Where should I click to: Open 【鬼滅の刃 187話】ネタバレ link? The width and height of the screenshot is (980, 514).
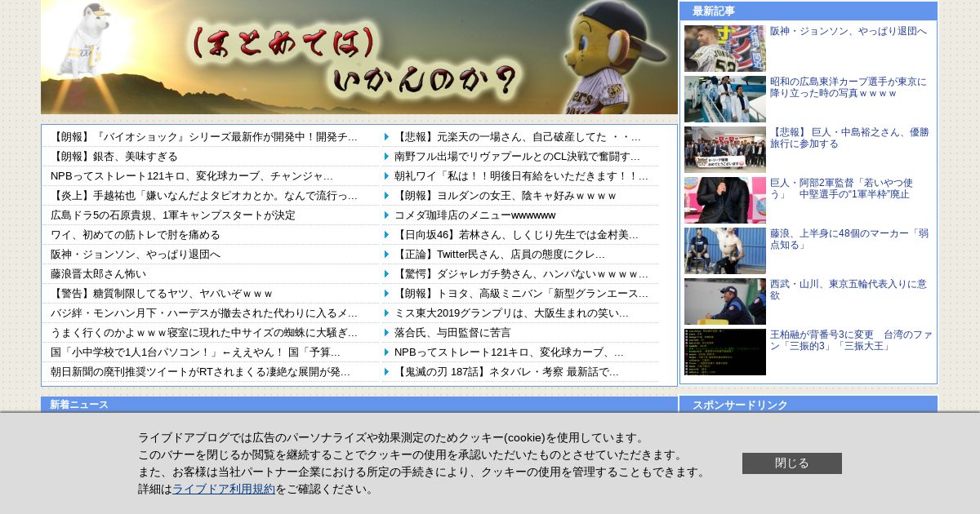pos(507,371)
